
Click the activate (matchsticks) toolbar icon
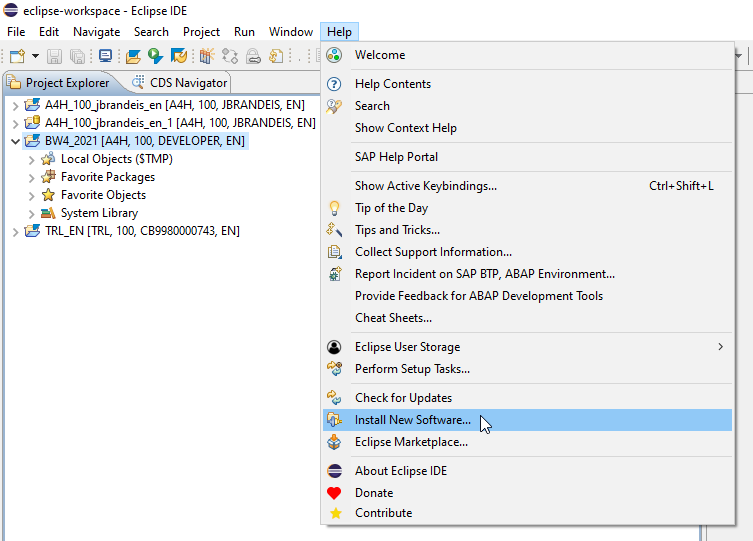click(207, 56)
